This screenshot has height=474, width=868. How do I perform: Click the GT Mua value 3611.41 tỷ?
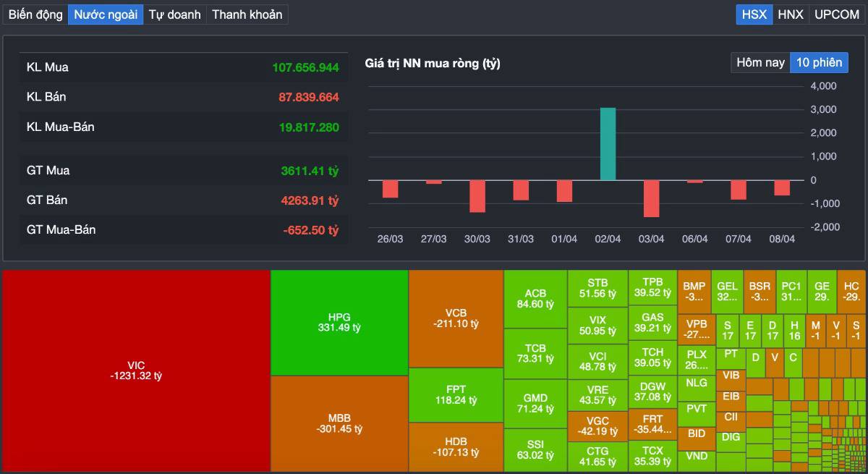click(310, 171)
